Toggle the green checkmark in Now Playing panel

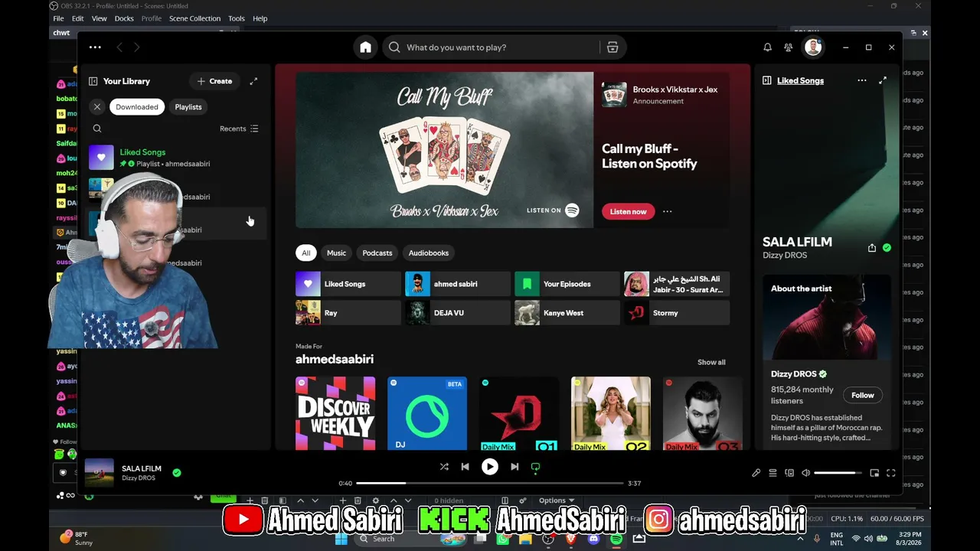[x=887, y=248]
